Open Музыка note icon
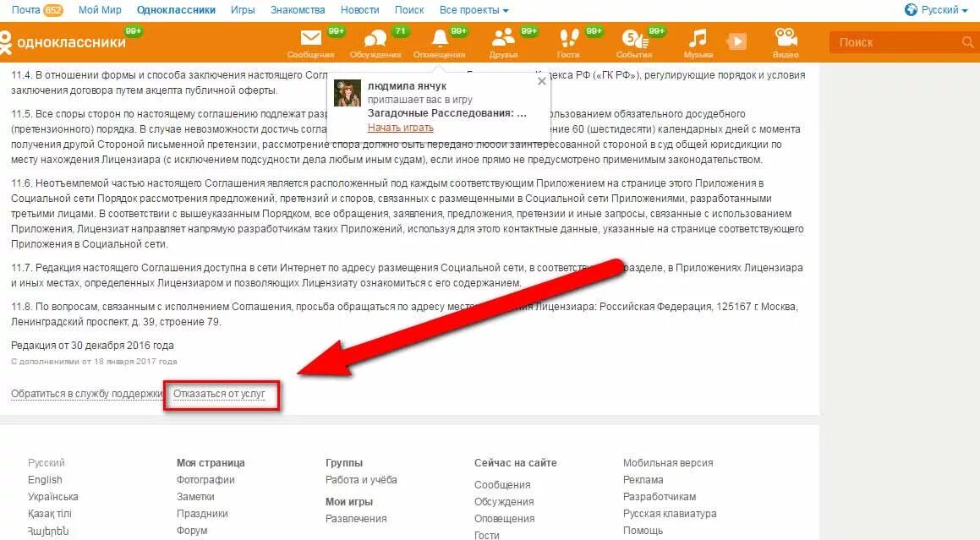Viewport: 980px width, 540px height. click(698, 38)
